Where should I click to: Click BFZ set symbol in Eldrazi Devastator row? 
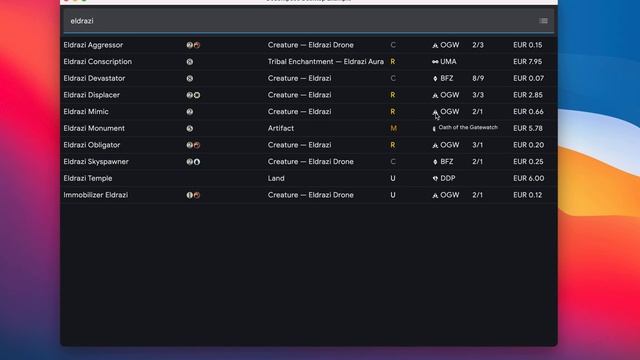pyautogui.click(x=435, y=78)
